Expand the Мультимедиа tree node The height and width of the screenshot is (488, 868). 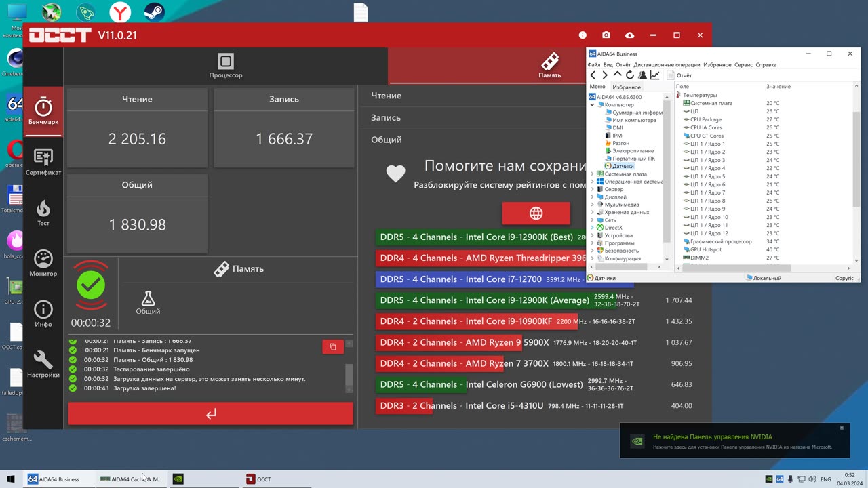tap(592, 205)
